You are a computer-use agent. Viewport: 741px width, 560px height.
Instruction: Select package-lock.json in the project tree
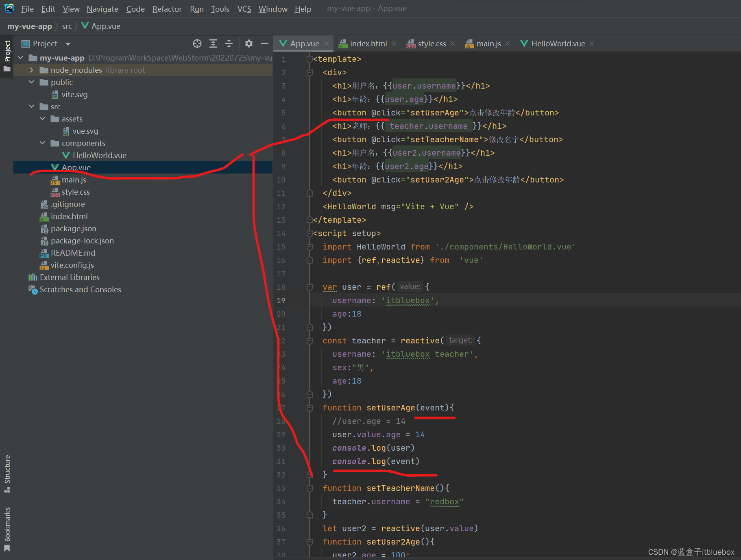82,241
